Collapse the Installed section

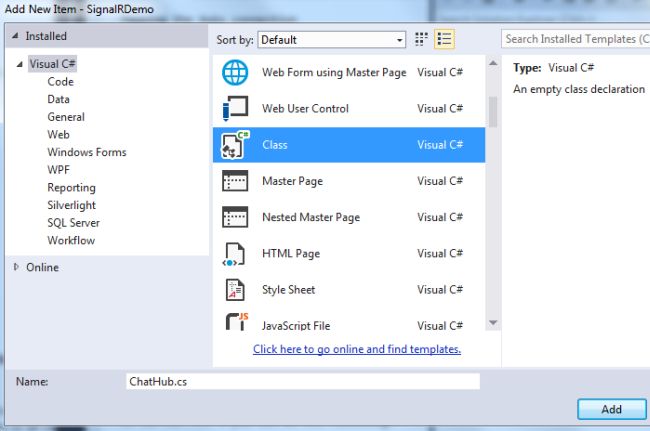pyautogui.click(x=15, y=36)
